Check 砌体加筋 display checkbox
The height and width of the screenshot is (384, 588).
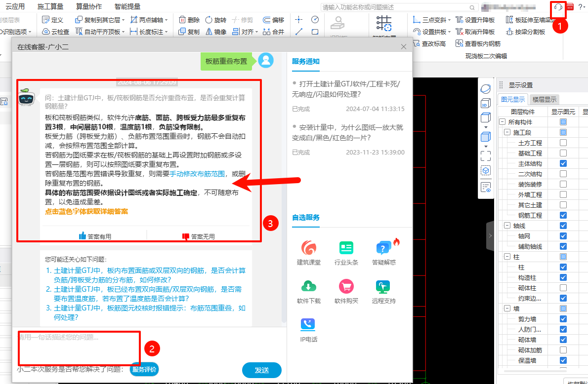(x=563, y=350)
